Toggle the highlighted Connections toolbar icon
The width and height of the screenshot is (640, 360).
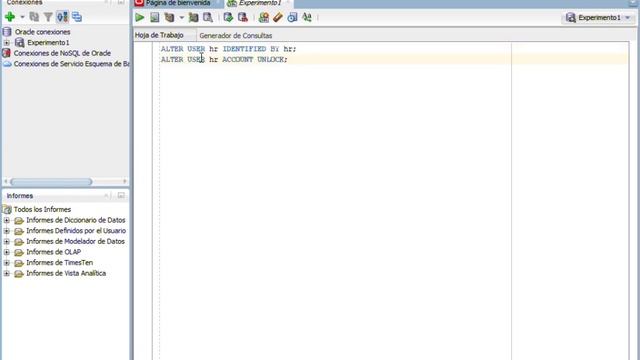tap(62, 17)
